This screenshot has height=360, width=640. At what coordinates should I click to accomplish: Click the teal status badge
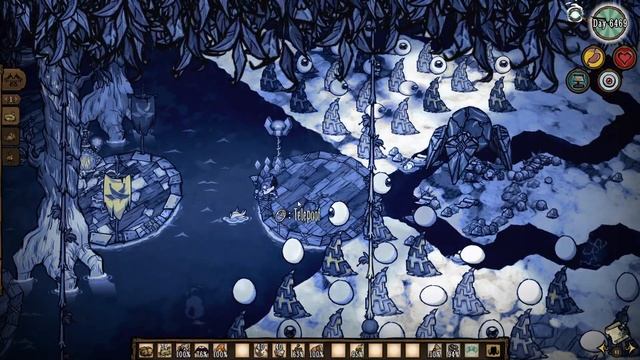578,80
